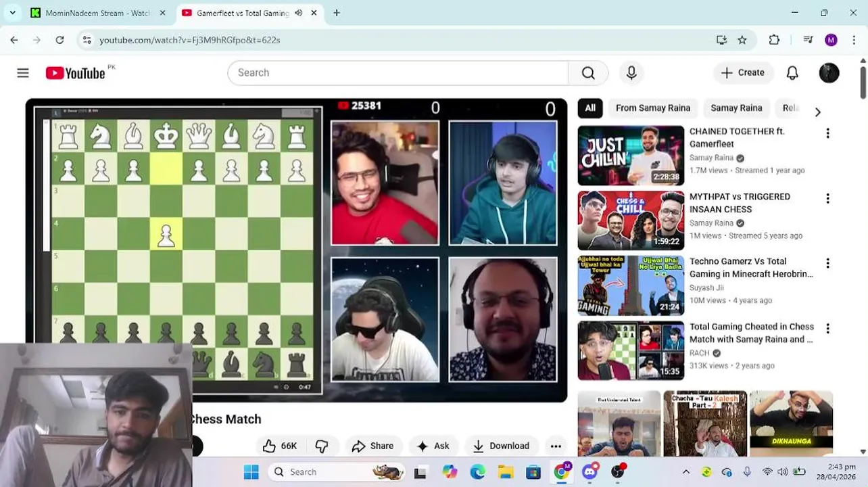
Task: Like the video with thumbs-up 66K
Action: 280,446
